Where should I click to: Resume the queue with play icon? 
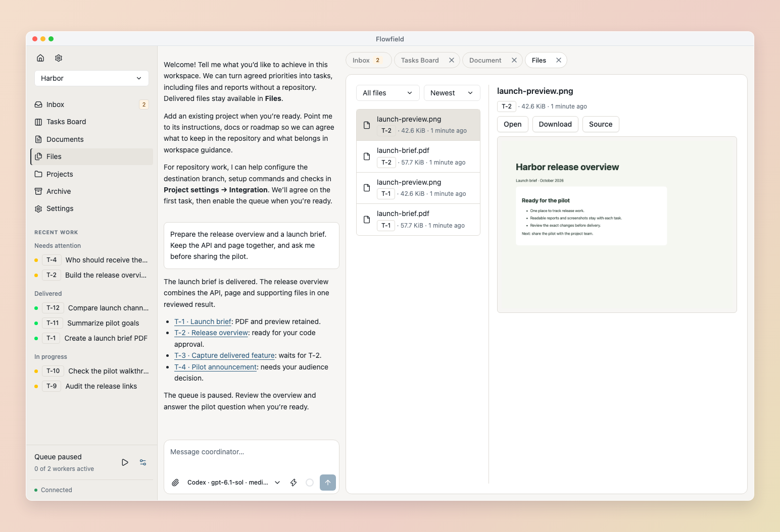point(125,462)
